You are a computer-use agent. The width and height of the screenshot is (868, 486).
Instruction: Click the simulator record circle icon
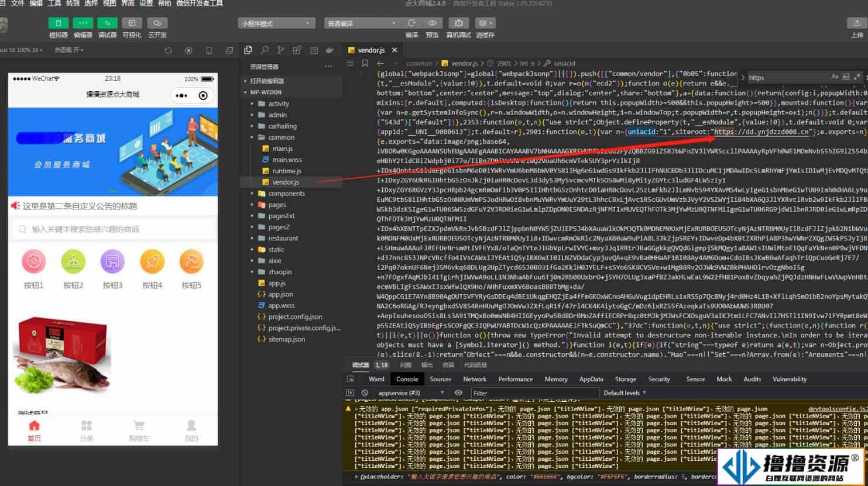coord(188,50)
